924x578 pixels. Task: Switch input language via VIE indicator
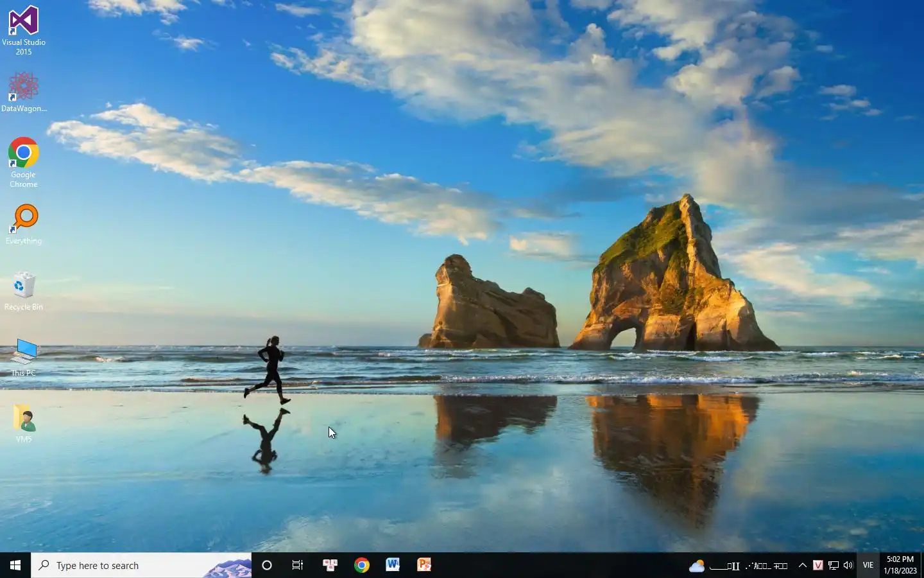click(x=868, y=565)
